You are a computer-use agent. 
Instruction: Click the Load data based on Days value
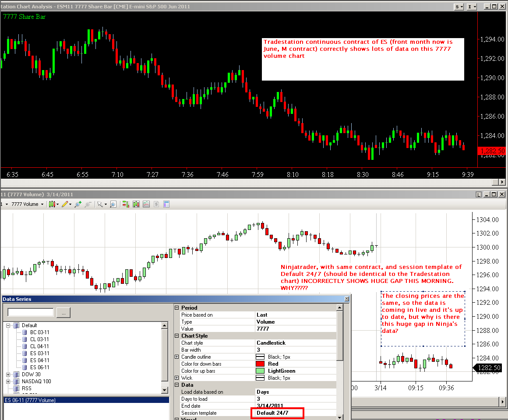(296, 392)
